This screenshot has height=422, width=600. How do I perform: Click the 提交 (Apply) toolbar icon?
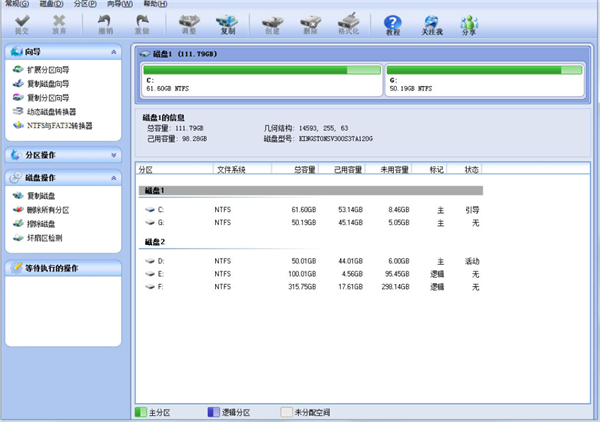[x=22, y=24]
